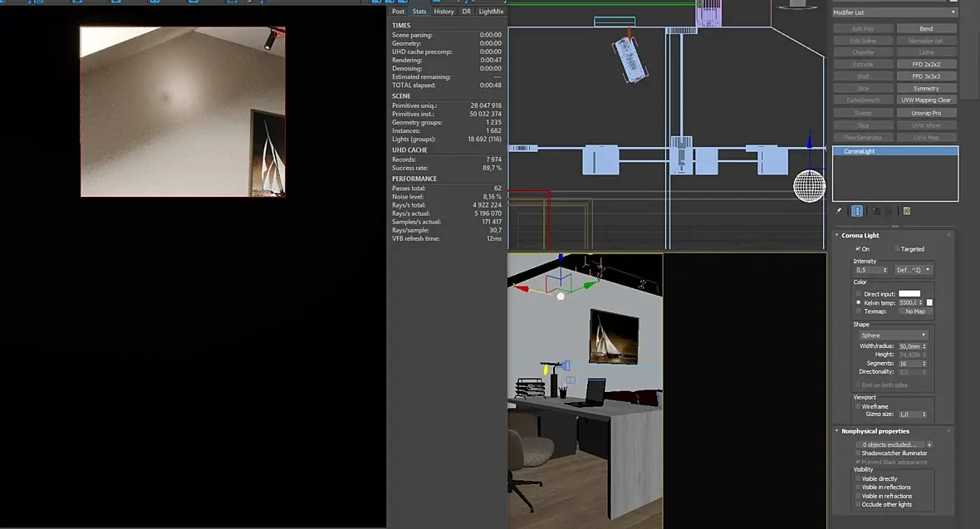The image size is (980, 529).
Task: Toggle the show end result icon under the stack
Action: click(857, 211)
